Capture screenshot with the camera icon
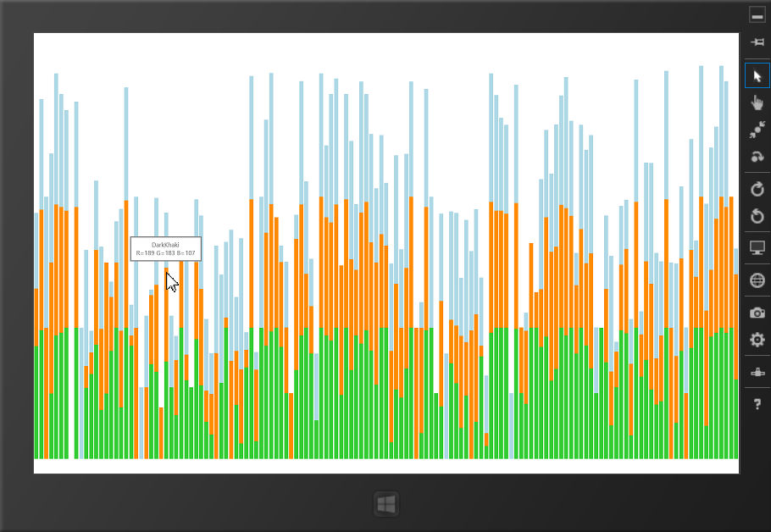Screen dimensions: 771x532 (x=757, y=313)
